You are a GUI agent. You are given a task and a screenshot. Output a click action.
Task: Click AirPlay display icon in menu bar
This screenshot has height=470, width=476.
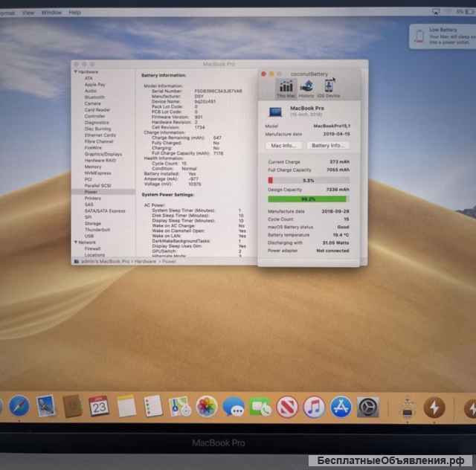436,12
